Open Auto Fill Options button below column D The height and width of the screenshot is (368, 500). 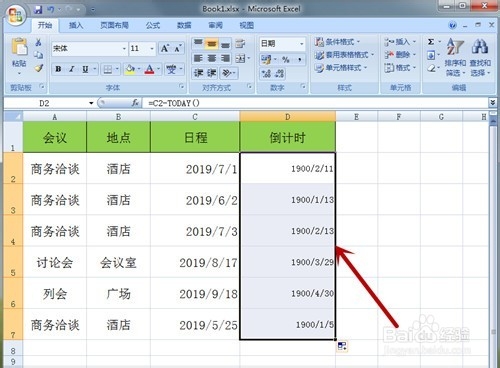pyautogui.click(x=342, y=346)
